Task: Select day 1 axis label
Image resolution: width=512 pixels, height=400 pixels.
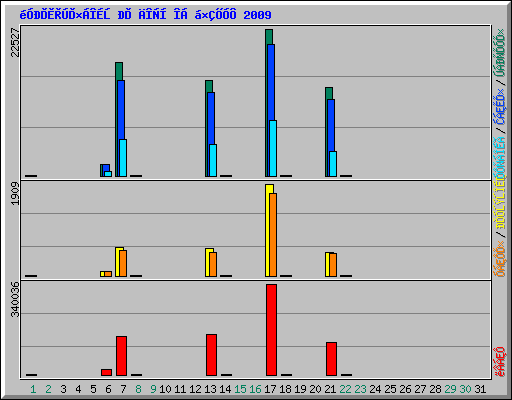Action: click(x=33, y=389)
